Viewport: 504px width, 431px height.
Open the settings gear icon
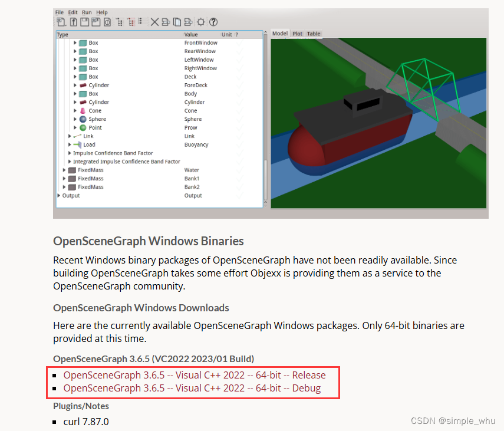pos(200,21)
